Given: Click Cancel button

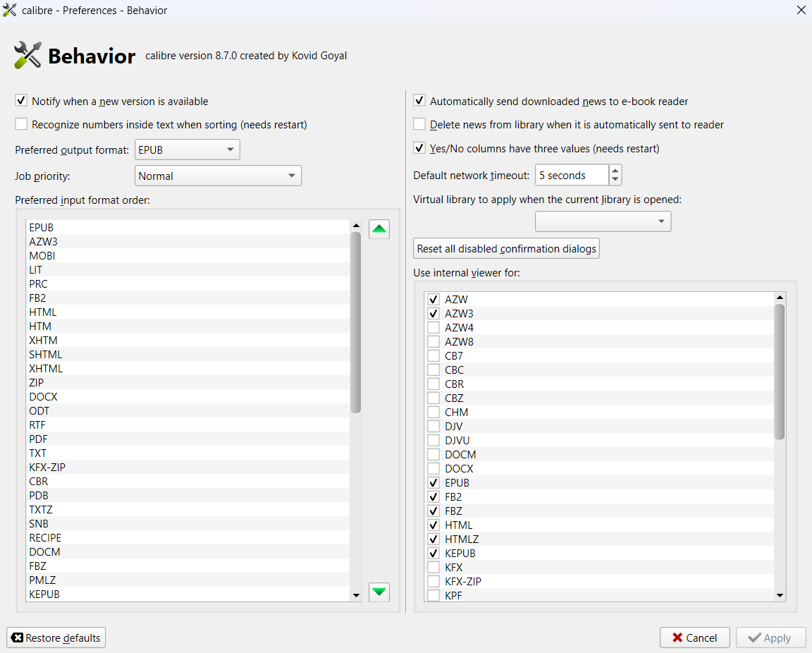Looking at the screenshot, I should coord(694,637).
